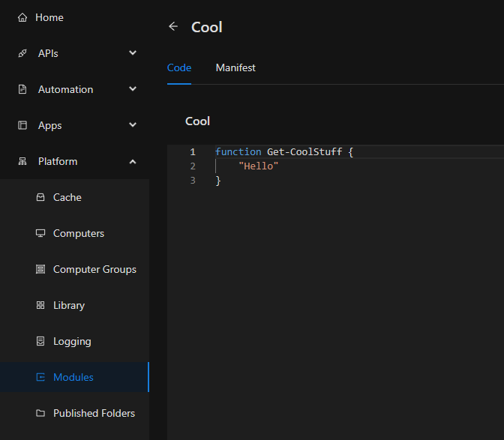Click the Computers monitor icon
This screenshot has width=504, height=440.
coord(40,233)
